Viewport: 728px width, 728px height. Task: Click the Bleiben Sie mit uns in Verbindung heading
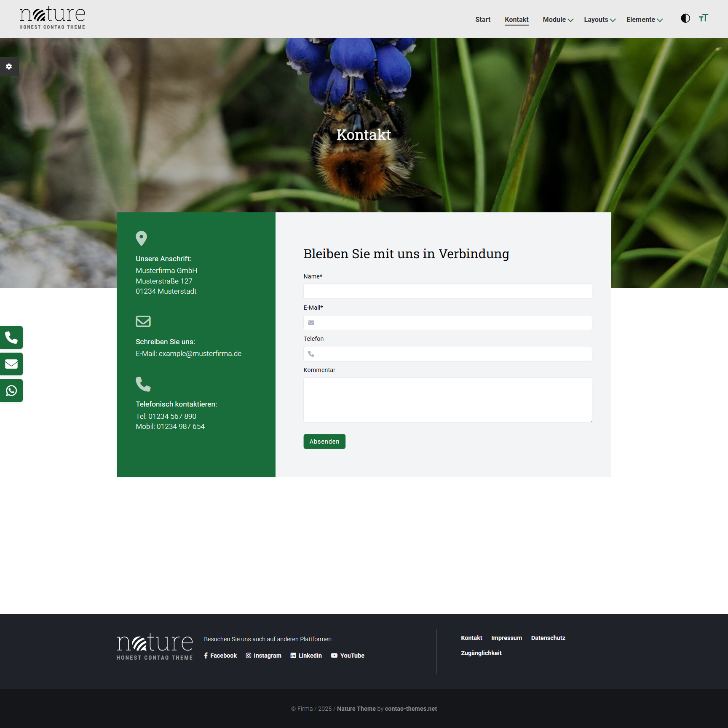click(406, 254)
